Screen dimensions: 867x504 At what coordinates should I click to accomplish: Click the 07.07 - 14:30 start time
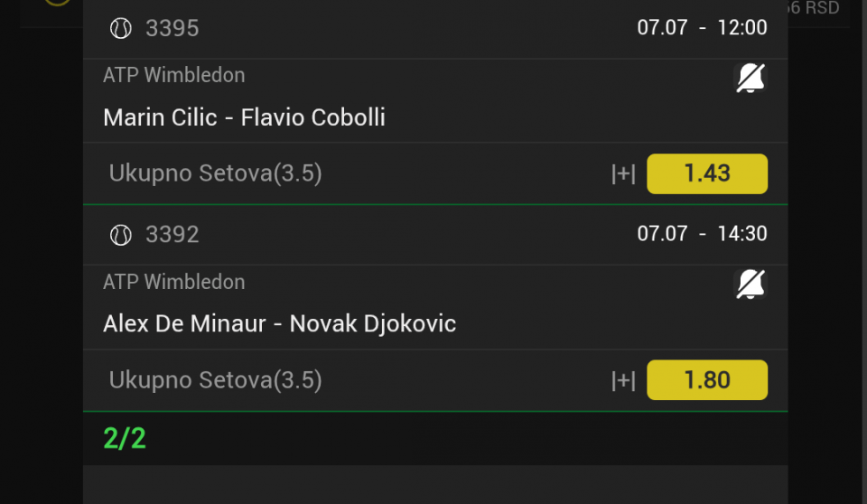point(702,233)
